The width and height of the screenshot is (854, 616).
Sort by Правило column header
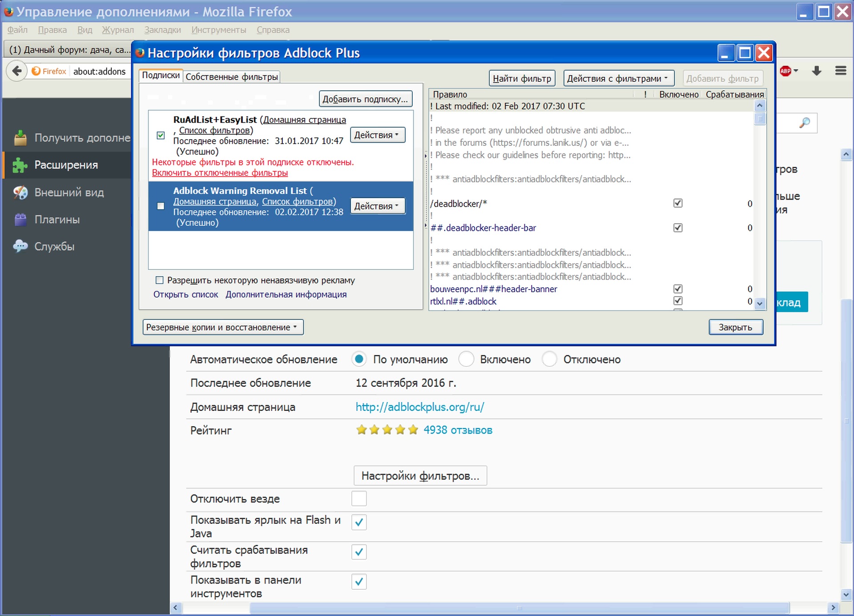(x=532, y=94)
